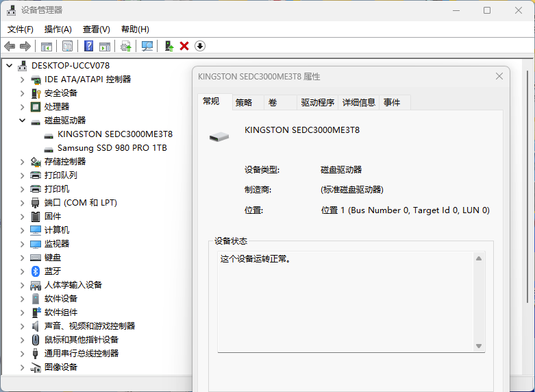Click the print queues printer icon
Viewport: 535px width, 392px height.
click(36, 175)
